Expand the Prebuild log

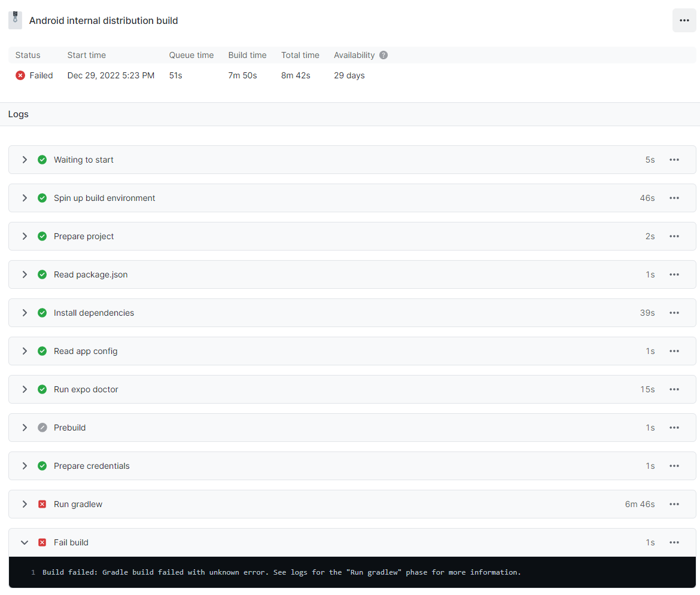(x=25, y=428)
